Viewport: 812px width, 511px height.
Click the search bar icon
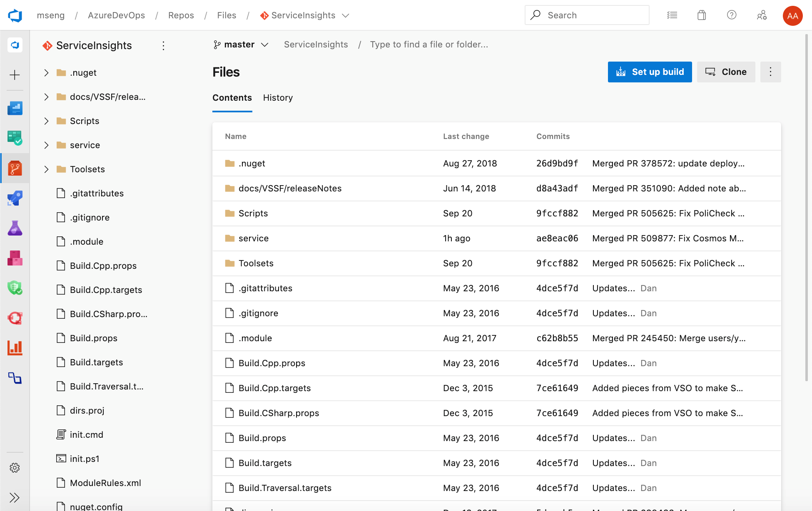[536, 15]
